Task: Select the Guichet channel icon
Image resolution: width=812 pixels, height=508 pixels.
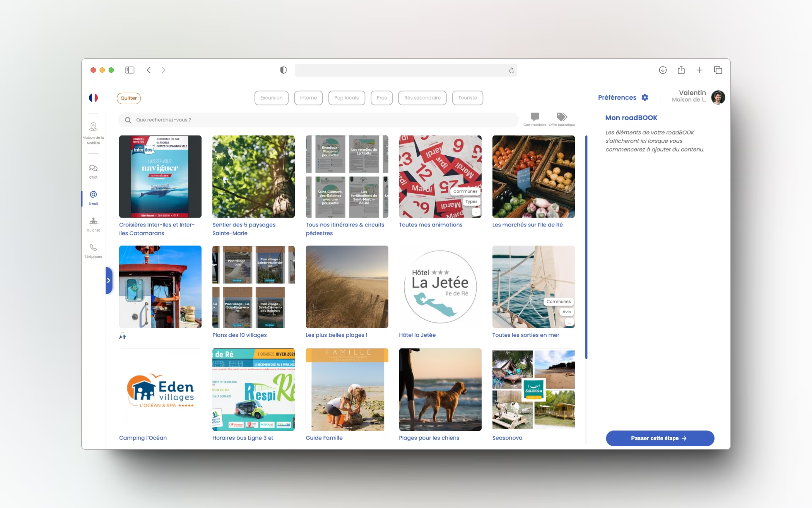Action: tap(93, 221)
